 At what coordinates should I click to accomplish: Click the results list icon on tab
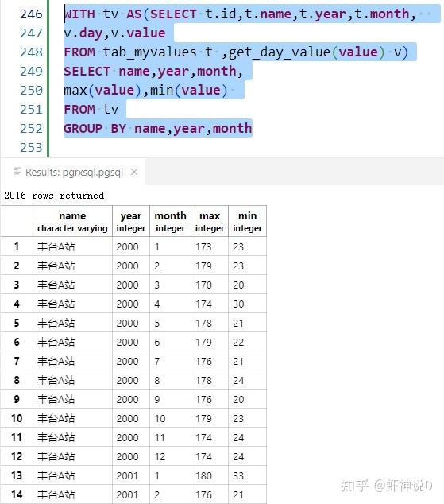(17, 172)
